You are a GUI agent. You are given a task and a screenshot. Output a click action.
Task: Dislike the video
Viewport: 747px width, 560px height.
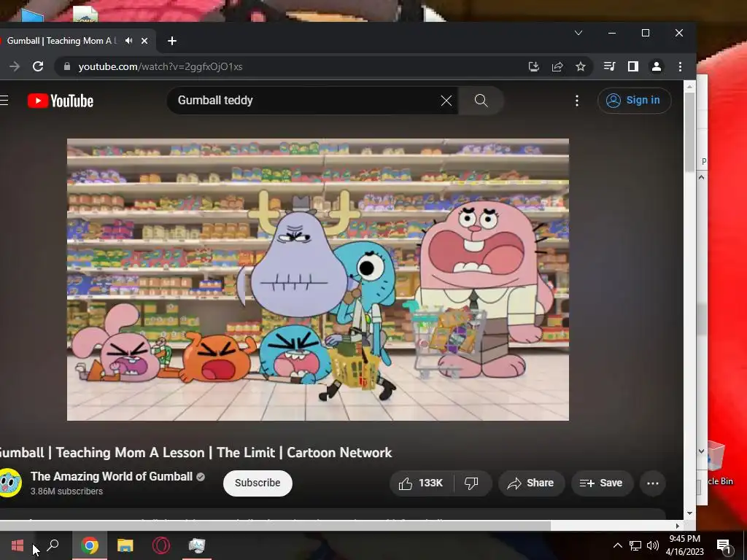[471, 483]
